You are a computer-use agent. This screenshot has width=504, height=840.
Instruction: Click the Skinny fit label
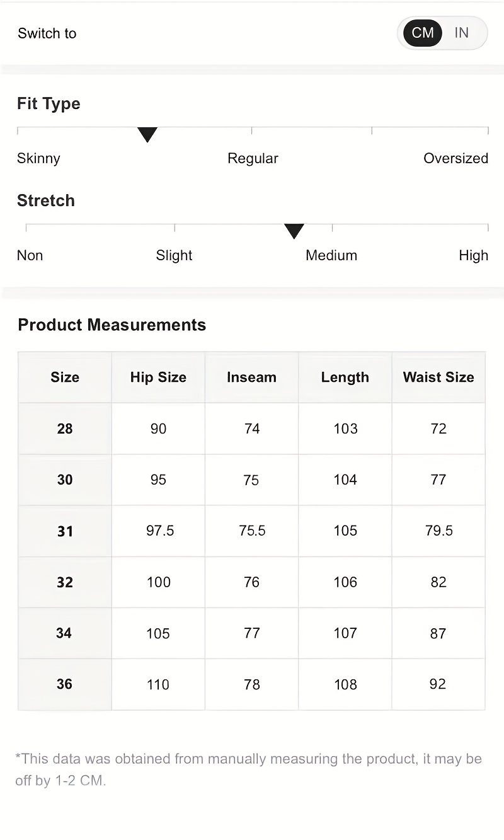click(38, 158)
